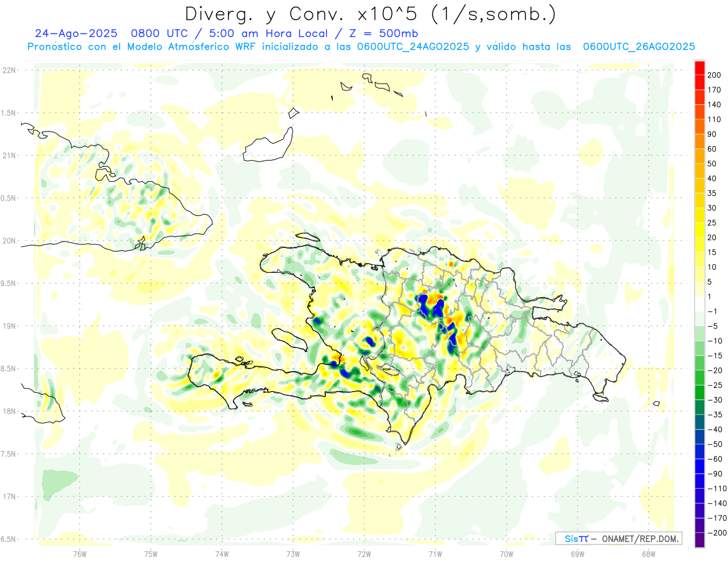Click the positive '35' colorbar value
Screen dimensions: 728x562
click(712, 193)
